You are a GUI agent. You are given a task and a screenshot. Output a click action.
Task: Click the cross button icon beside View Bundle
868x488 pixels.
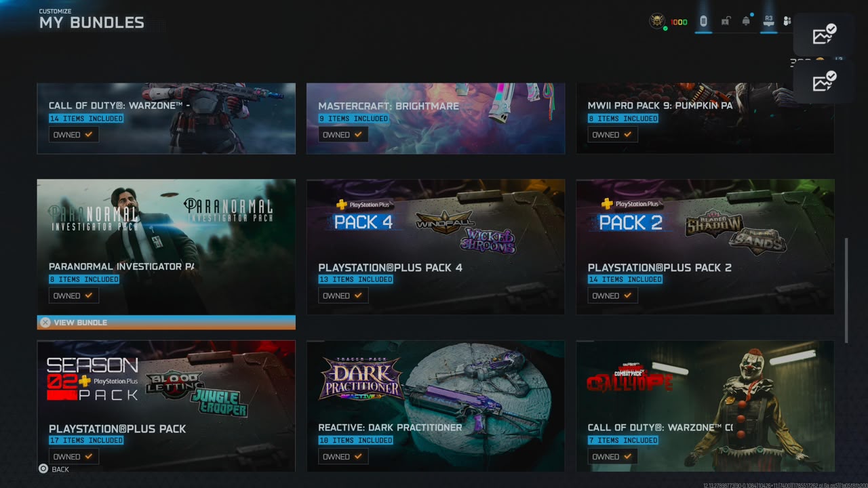pyautogui.click(x=45, y=323)
